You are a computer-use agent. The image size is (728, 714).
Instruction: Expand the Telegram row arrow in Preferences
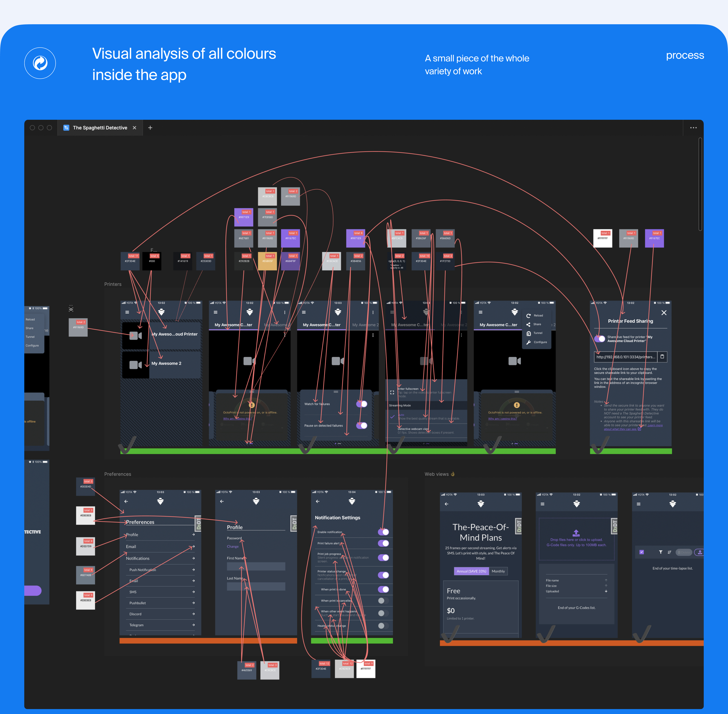pyautogui.click(x=193, y=625)
